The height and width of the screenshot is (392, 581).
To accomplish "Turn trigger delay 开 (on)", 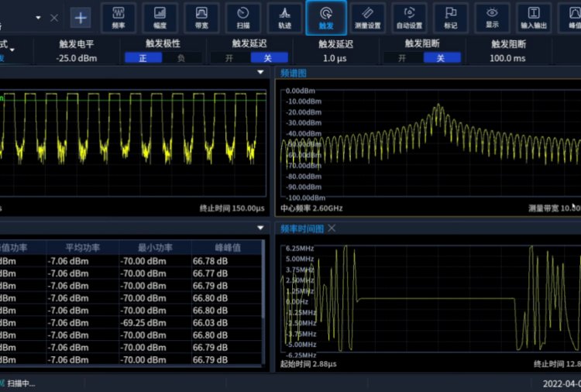I will tap(229, 58).
